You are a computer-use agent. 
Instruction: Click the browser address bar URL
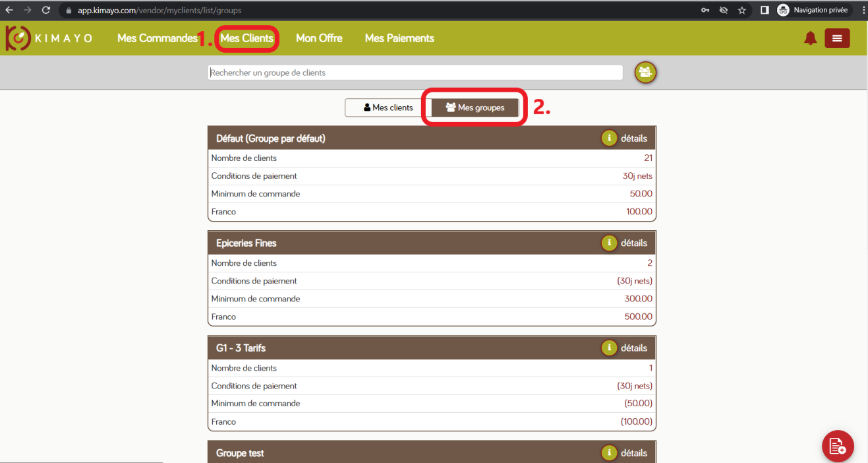tap(159, 11)
